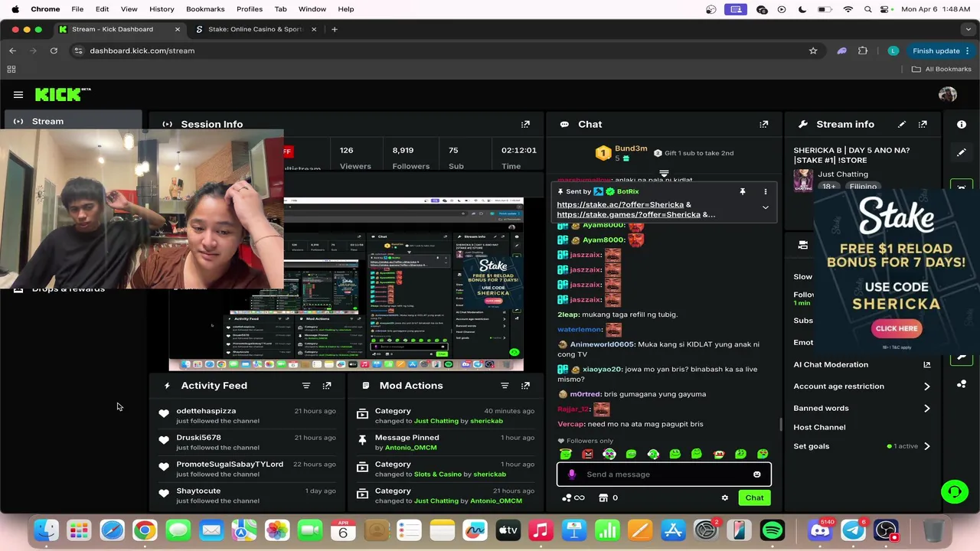
Task: Open Activity Feed filter options
Action: coord(306,386)
